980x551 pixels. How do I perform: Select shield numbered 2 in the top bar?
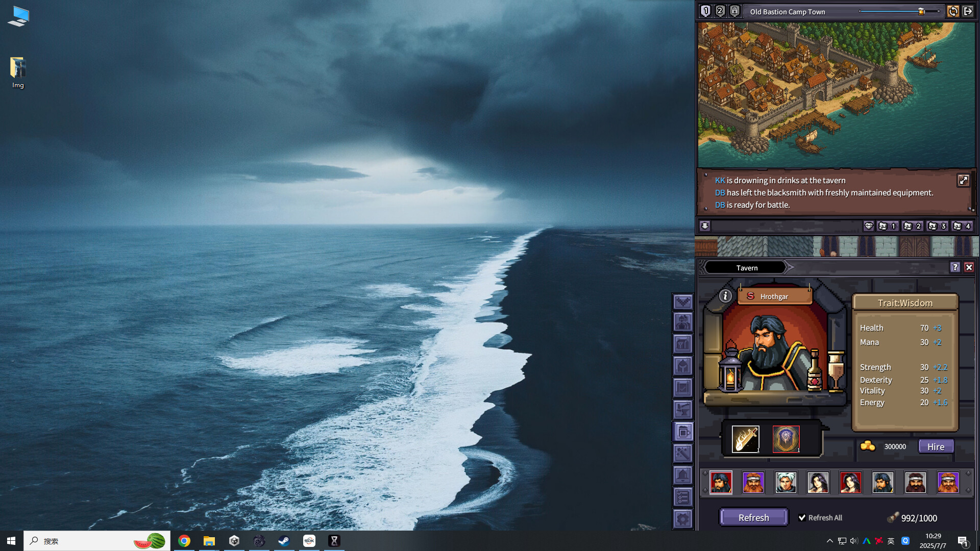point(720,10)
